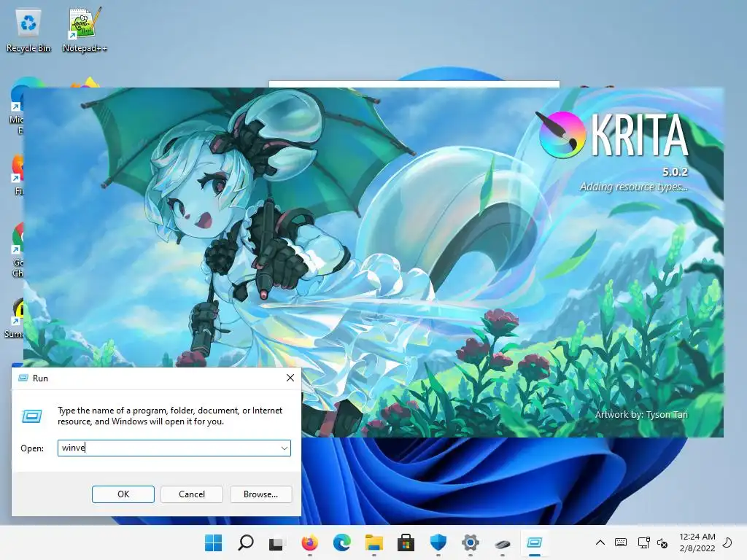The image size is (747, 560).
Task: Open the Windows Start menu
Action: [214, 542]
